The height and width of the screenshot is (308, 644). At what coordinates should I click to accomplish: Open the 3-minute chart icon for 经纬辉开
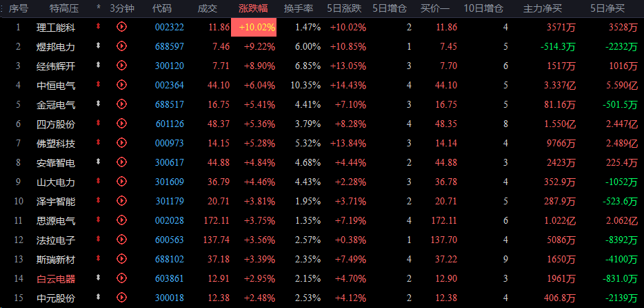121,65
